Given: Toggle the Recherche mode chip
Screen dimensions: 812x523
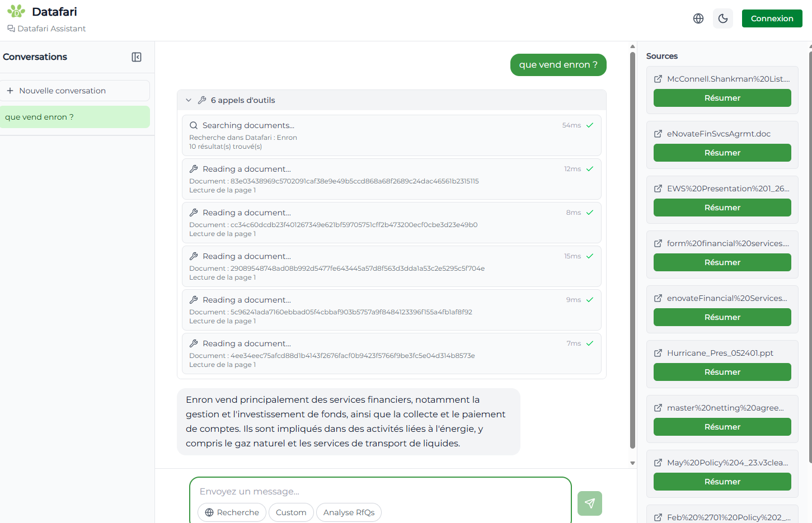Looking at the screenshot, I should 232,512.
